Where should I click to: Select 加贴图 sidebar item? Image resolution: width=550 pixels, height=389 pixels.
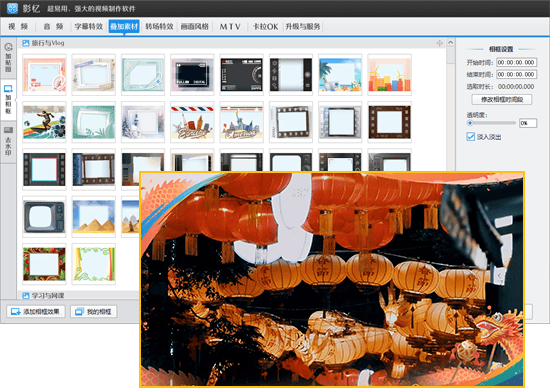point(8,58)
